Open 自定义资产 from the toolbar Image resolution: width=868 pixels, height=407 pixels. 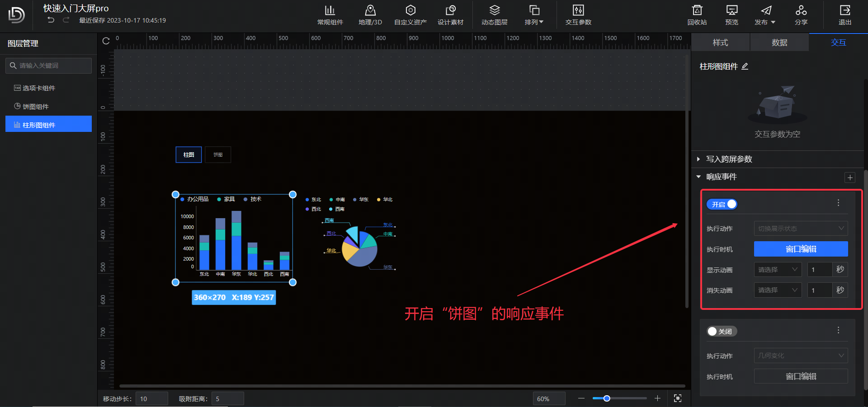(x=410, y=15)
